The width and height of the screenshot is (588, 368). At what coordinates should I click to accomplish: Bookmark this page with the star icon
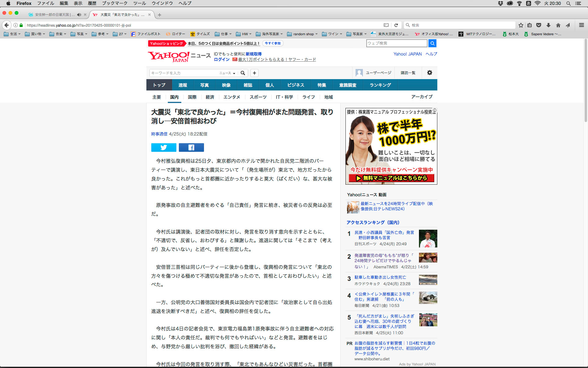coord(521,25)
